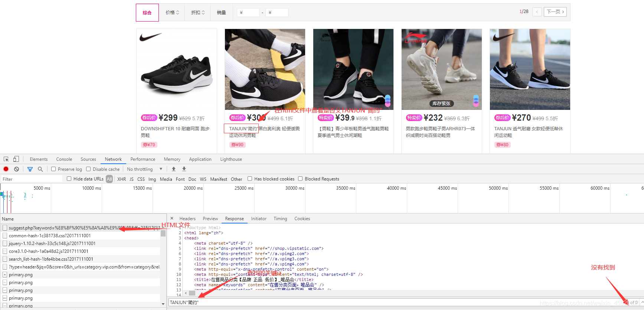644x310 pixels.
Task: Filter requests by Media
Action: [x=166, y=179]
